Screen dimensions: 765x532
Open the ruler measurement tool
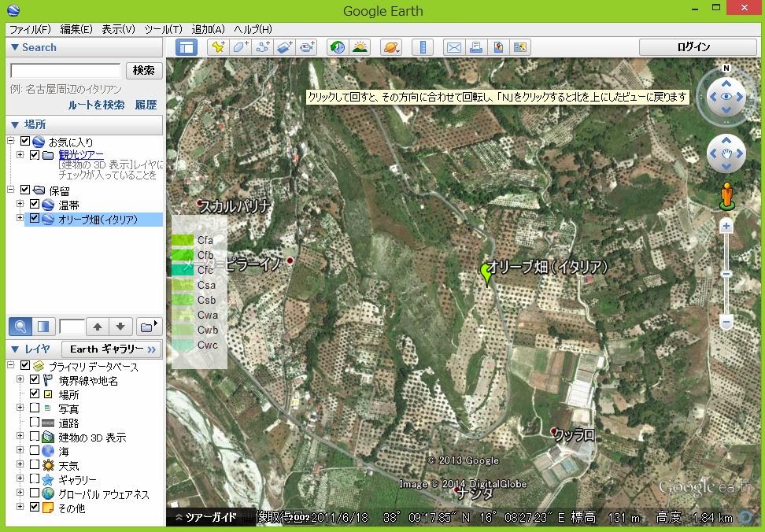(423, 47)
